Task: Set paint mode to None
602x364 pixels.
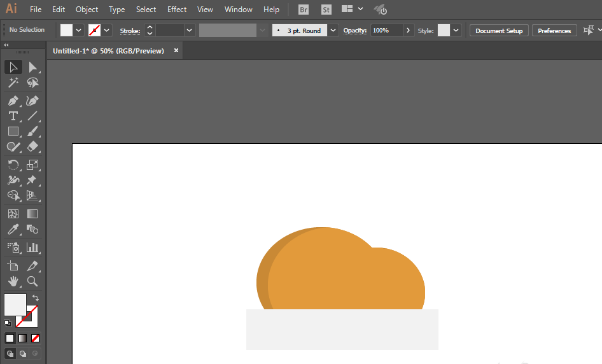Action: pos(36,338)
